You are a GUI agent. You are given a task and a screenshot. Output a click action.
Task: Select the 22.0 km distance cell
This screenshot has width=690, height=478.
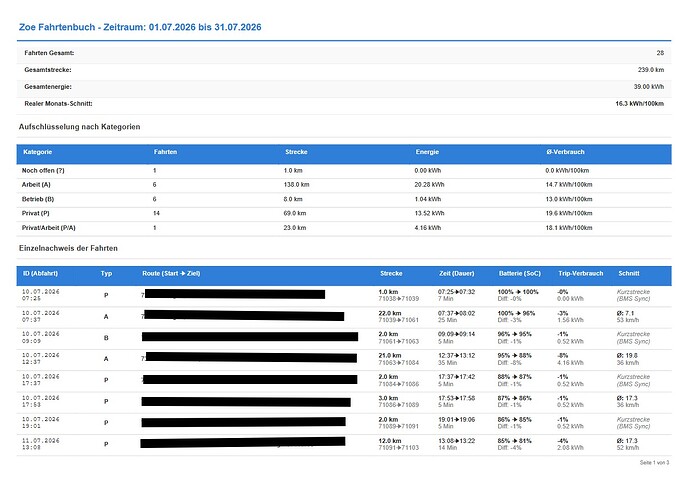(x=390, y=313)
